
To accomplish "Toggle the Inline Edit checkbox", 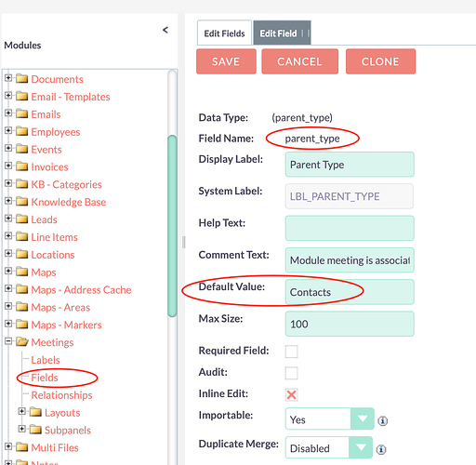I will tap(292, 394).
